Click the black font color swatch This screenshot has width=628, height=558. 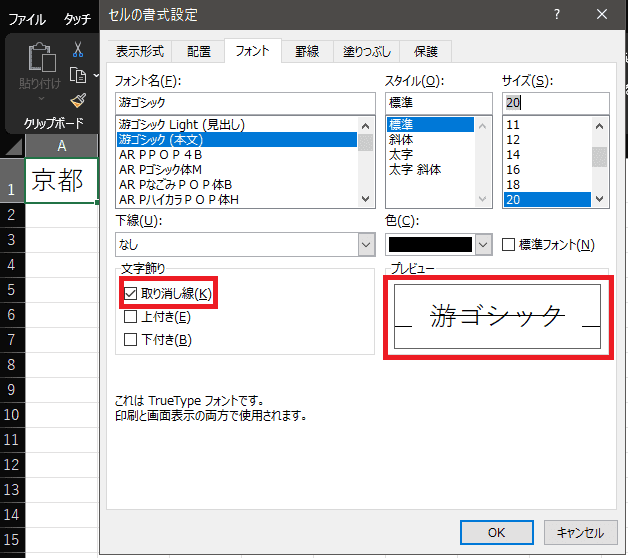point(429,244)
